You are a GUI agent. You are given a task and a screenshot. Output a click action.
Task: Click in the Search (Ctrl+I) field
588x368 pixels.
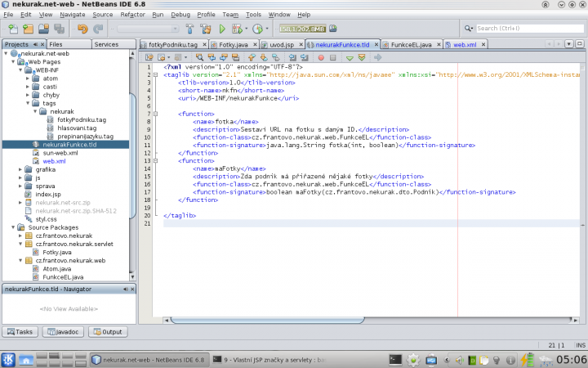(x=530, y=28)
